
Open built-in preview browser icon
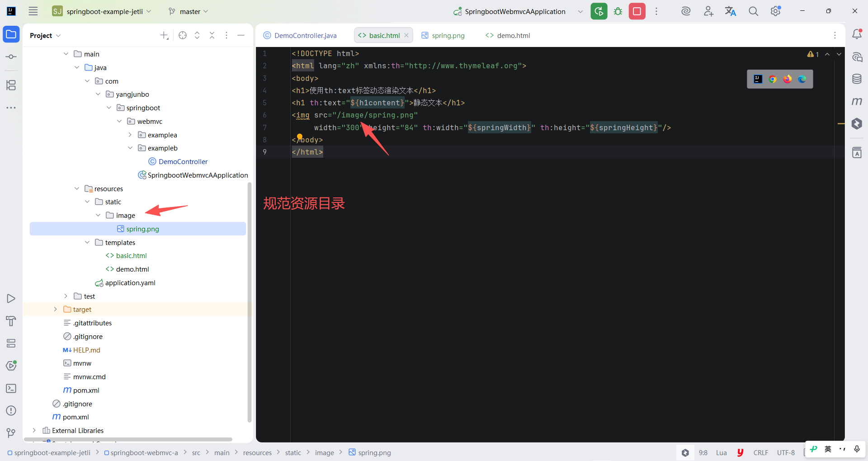758,79
